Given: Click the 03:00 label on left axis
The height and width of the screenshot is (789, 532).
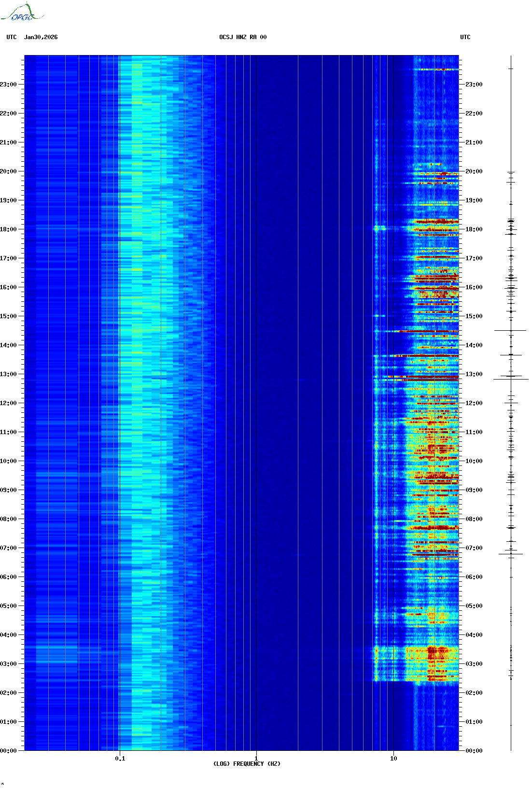Looking at the screenshot, I should pyautogui.click(x=8, y=664).
